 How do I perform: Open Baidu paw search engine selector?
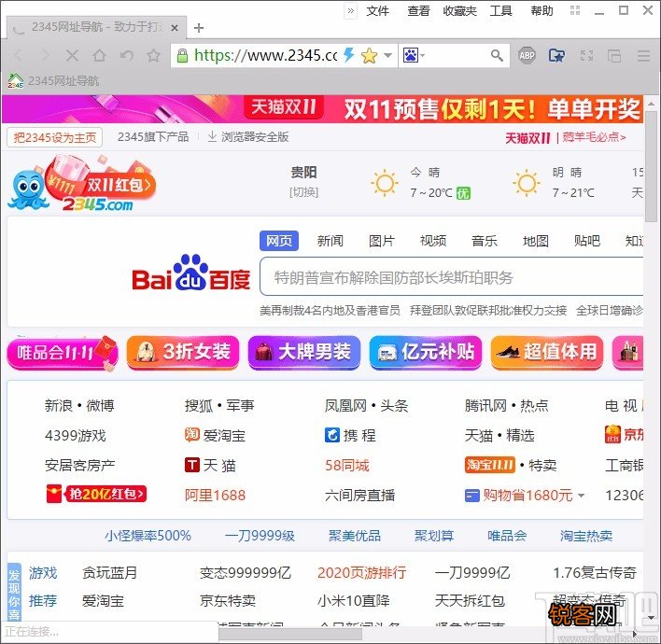pyautogui.click(x=414, y=55)
